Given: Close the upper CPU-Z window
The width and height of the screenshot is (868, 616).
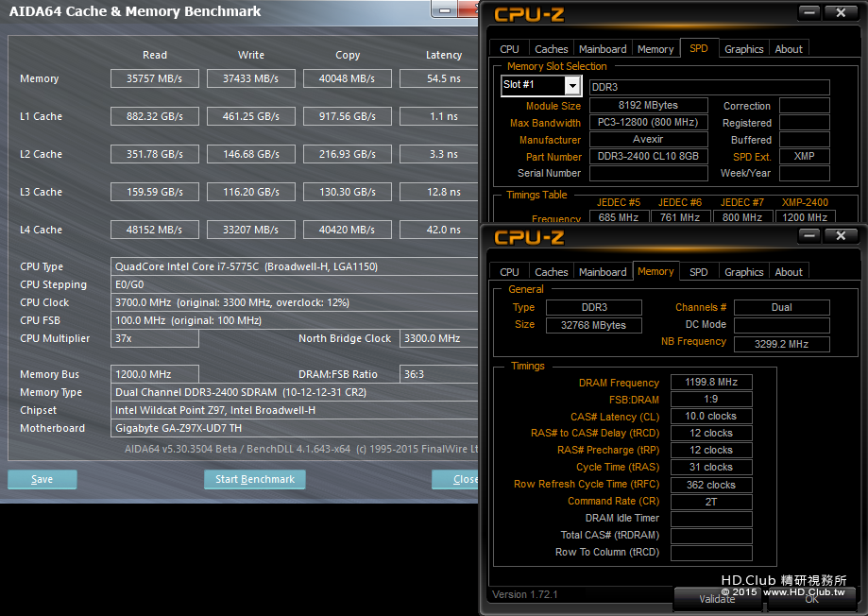Looking at the screenshot, I should 841,12.
